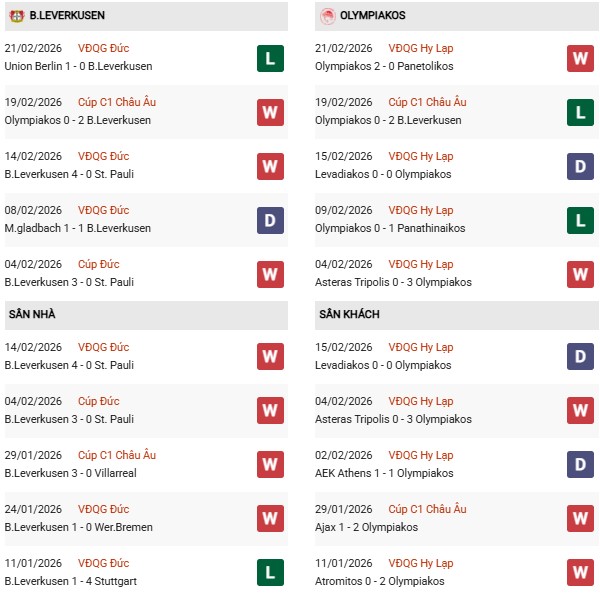Click Cúp C1 Châu Âu on Leverkusen 19/02 row
600x593 pixels.
point(118,103)
